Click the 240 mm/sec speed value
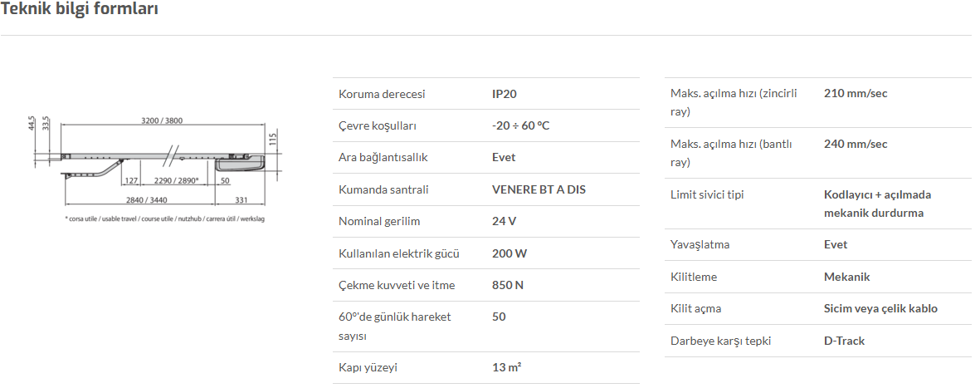The height and width of the screenshot is (388, 980). pos(856,144)
